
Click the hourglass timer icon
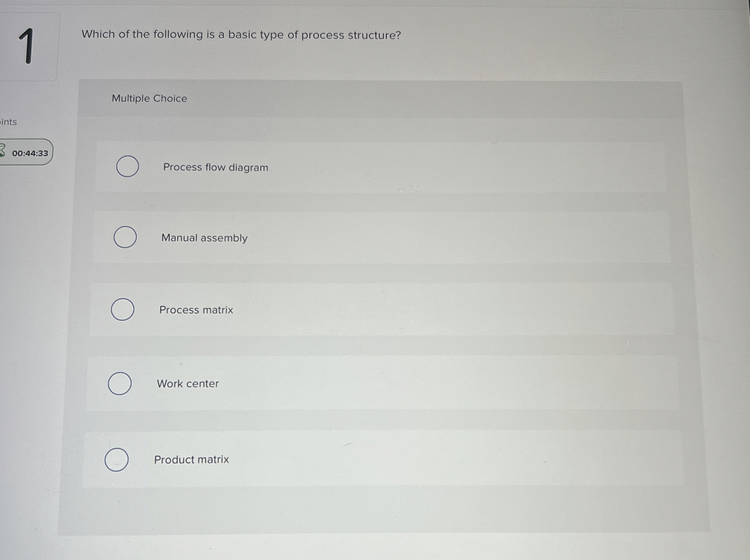pos(2,151)
